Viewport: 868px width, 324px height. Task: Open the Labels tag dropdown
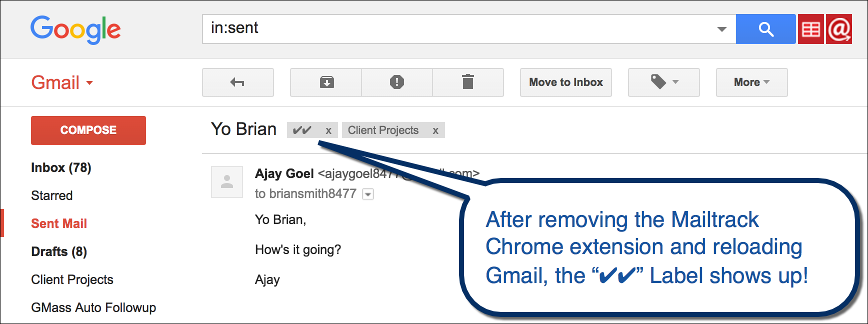663,82
